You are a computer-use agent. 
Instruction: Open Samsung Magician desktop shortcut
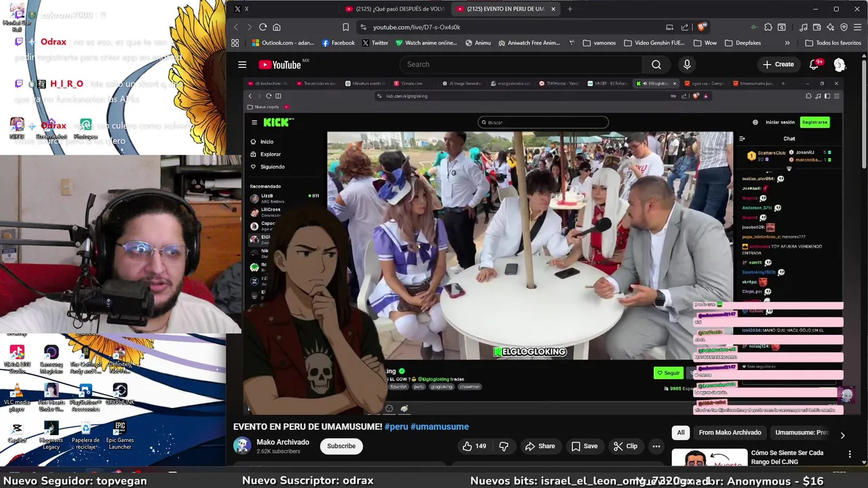coord(51,360)
